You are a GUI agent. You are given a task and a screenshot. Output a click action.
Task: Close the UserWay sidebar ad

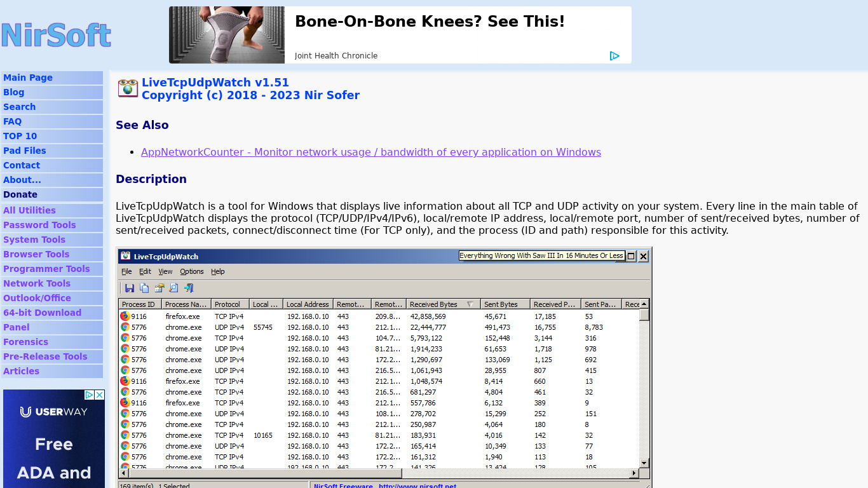[x=100, y=395]
